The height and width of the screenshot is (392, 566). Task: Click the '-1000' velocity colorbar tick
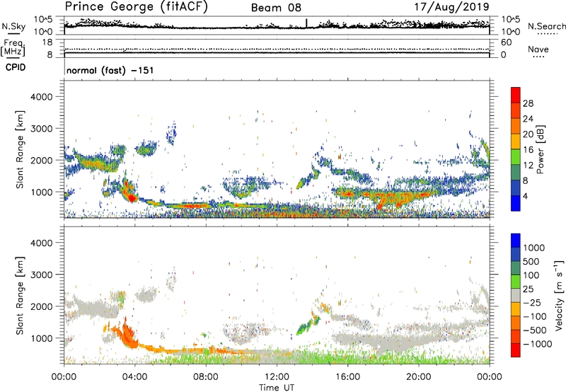point(538,344)
